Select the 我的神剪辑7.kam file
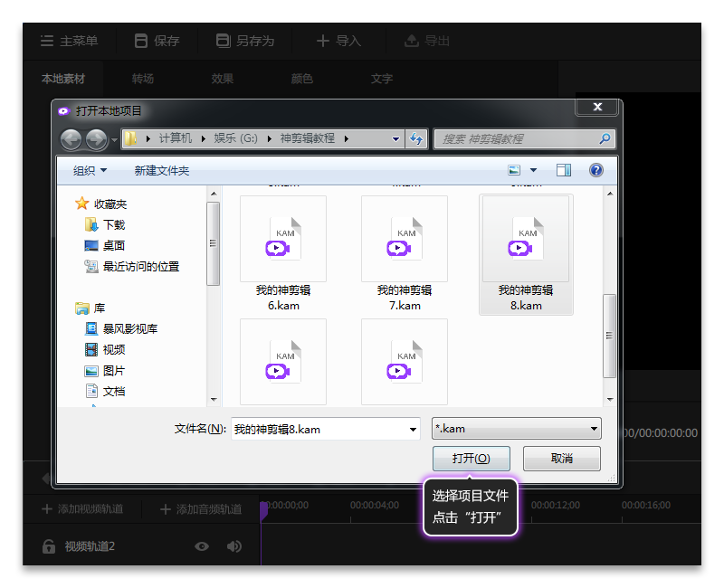 405,254
